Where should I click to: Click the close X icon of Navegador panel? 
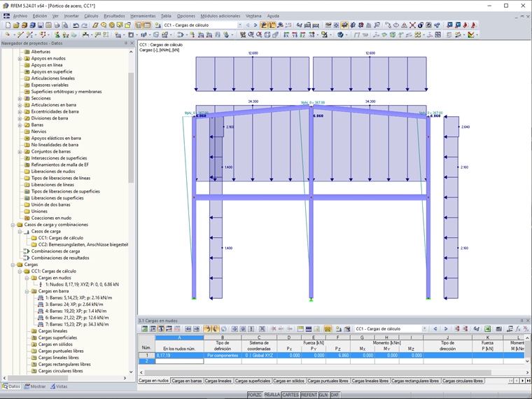click(132, 43)
